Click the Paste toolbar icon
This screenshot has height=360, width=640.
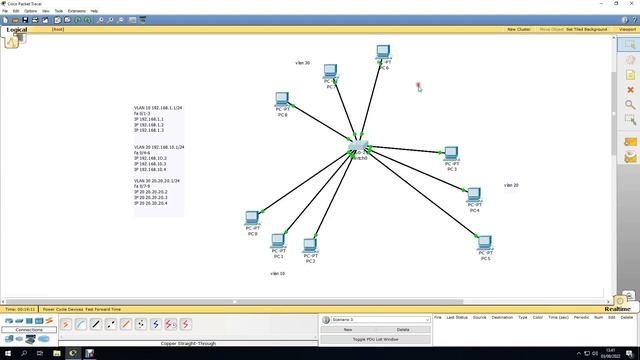click(67, 20)
